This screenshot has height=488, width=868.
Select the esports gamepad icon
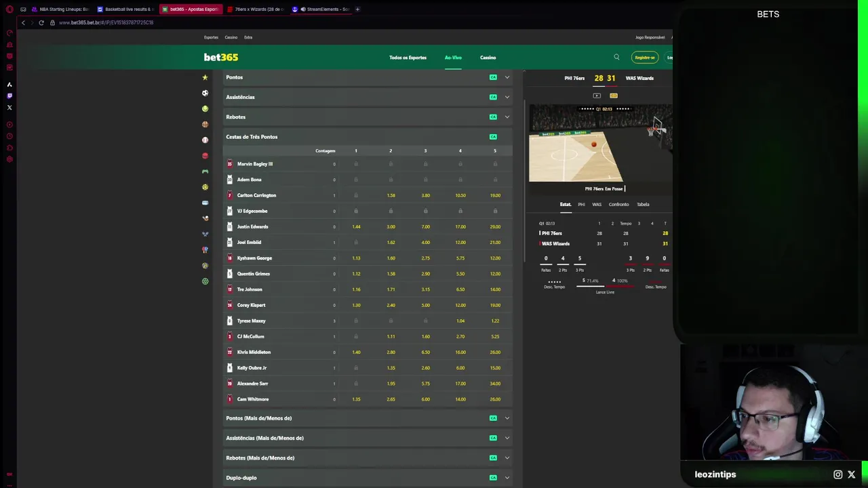[x=205, y=171]
